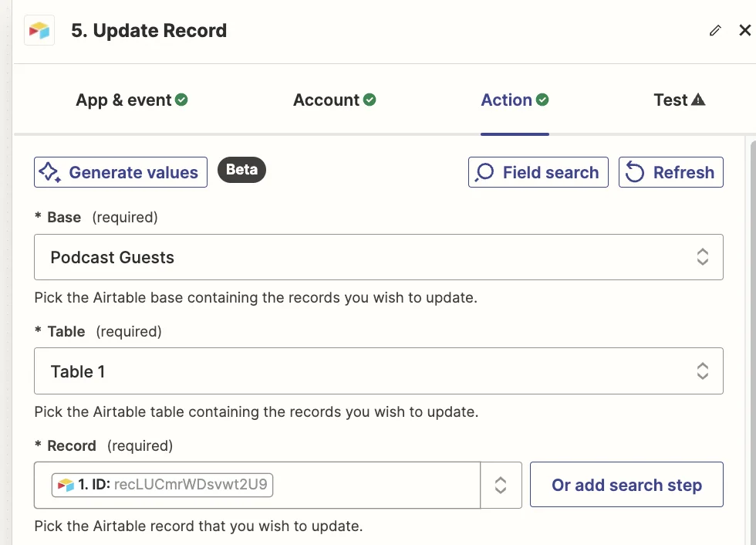Refresh the fields
The image size is (756, 545).
coord(670,172)
